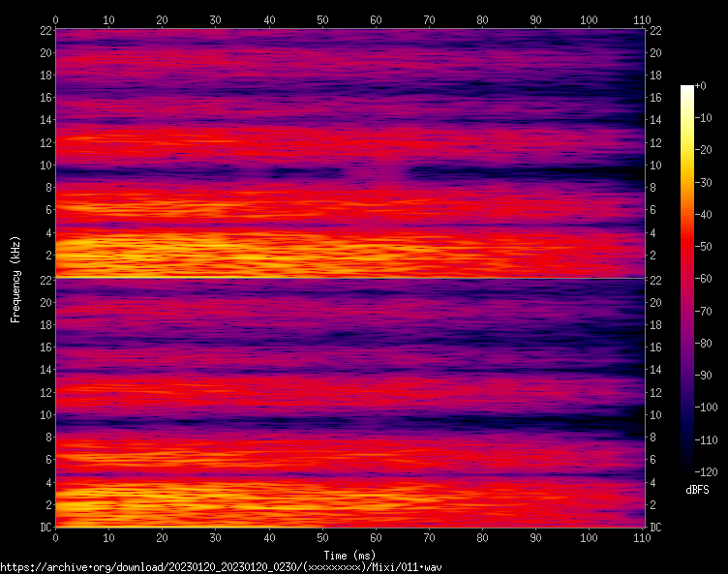
Task: Click the 20 ms tick on the bottom time axis
Action: click(x=162, y=537)
